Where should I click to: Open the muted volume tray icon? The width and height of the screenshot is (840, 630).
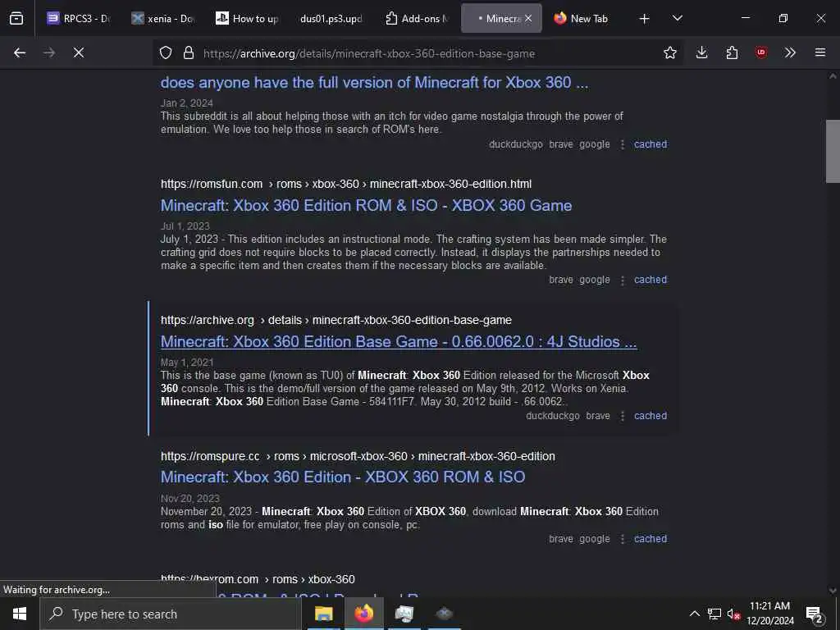click(x=734, y=614)
